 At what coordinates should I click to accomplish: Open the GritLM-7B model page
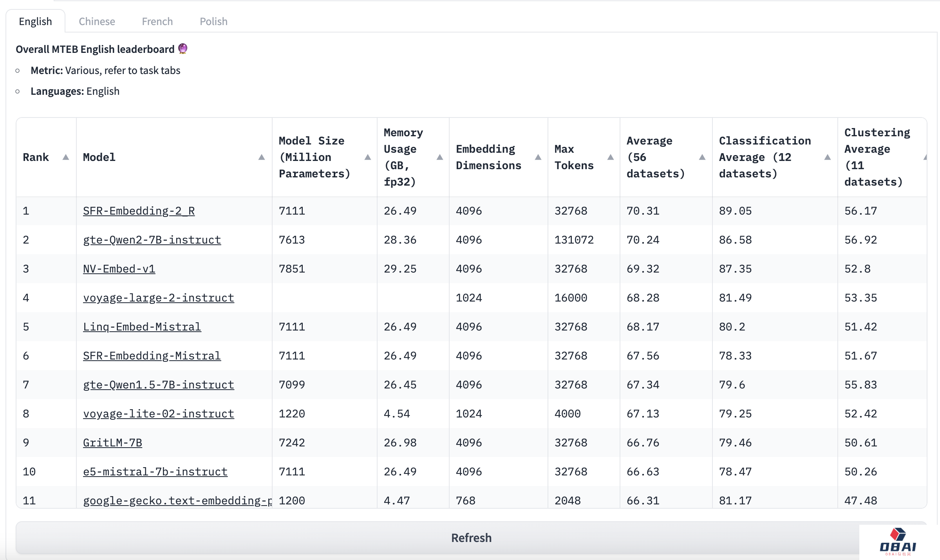click(x=112, y=443)
